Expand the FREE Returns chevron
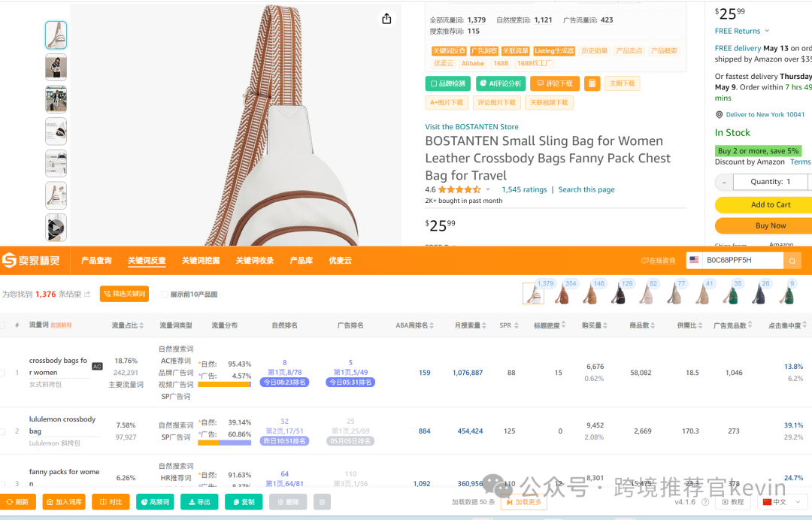This screenshot has width=812, height=520. [x=767, y=31]
